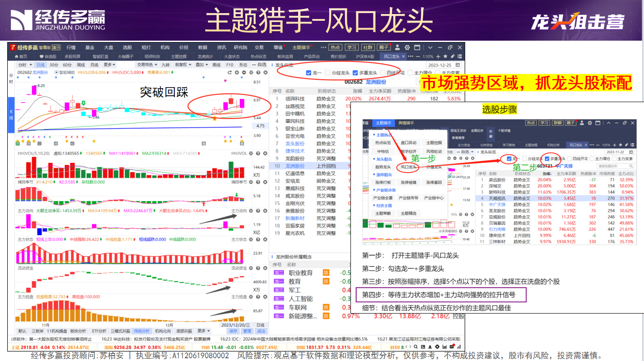This screenshot has width=644, height=361.
Task: Open the 交易特色 dropdown
Action: pos(147,65)
